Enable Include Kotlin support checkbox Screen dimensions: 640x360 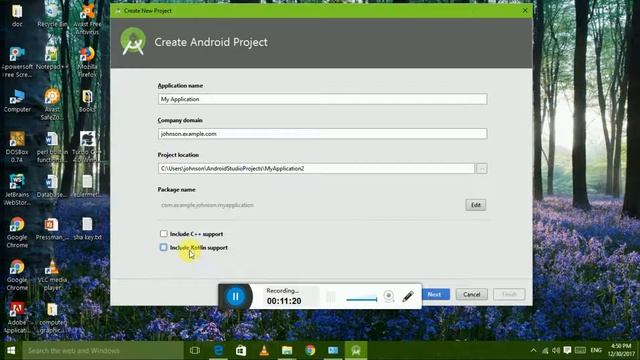tap(164, 247)
